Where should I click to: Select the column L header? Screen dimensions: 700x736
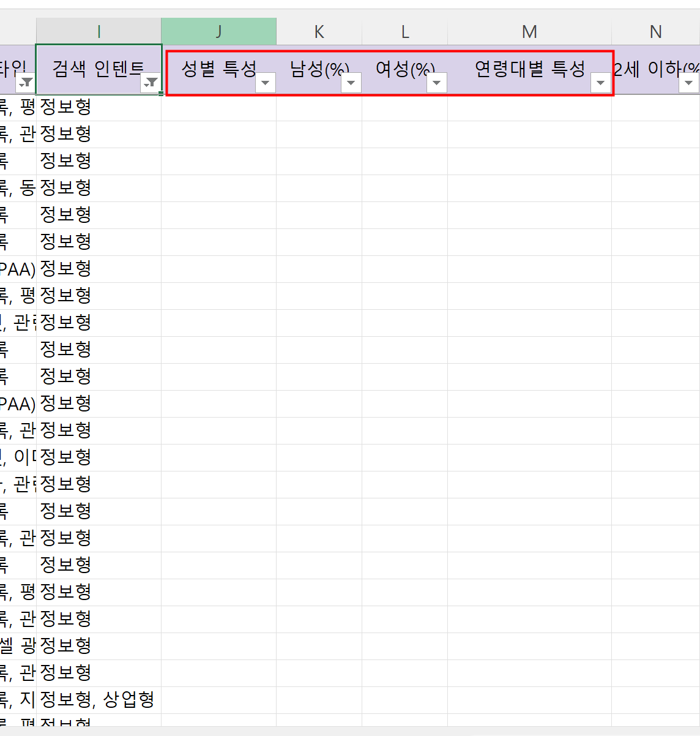404,32
